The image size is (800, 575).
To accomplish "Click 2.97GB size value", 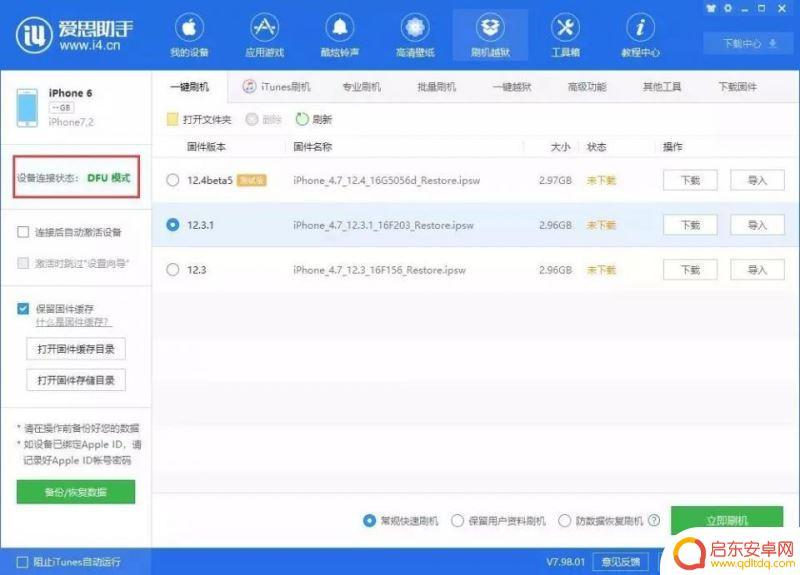I will coord(555,180).
